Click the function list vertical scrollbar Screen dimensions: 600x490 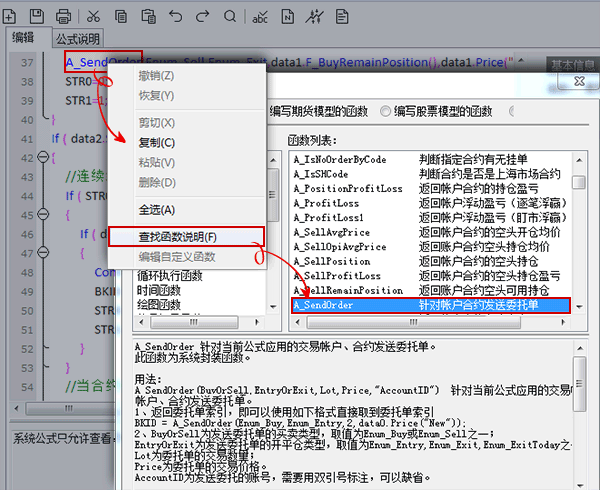pos(579,240)
